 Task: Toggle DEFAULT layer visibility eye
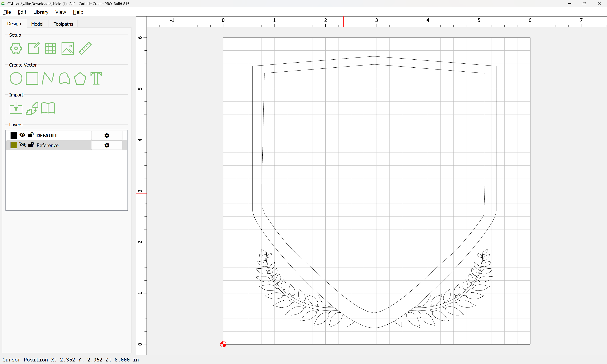[x=22, y=135]
